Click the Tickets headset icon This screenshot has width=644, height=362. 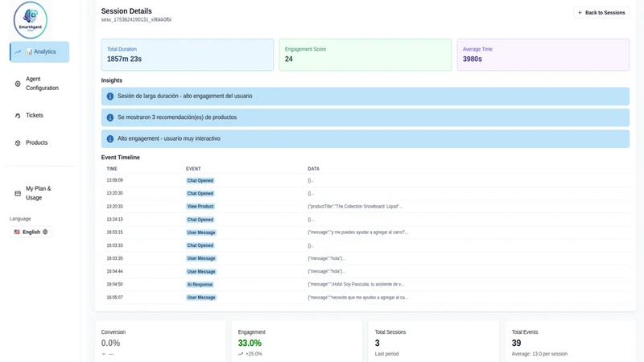click(x=18, y=116)
